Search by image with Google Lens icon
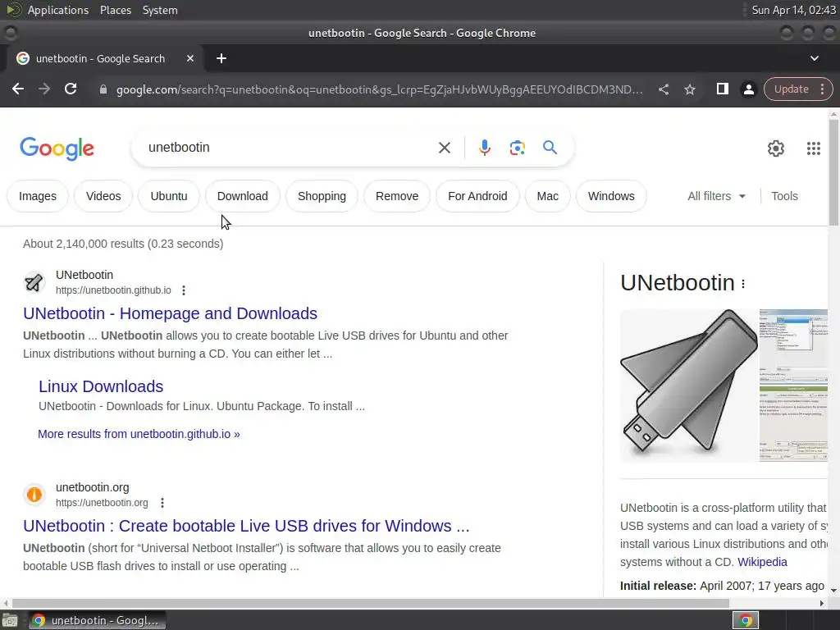The width and height of the screenshot is (840, 630). coord(517,148)
